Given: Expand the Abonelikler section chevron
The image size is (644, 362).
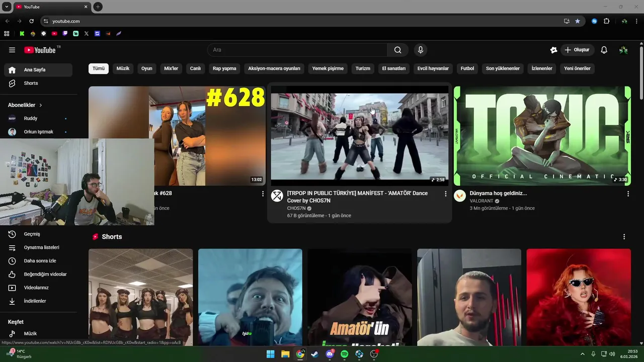Looking at the screenshot, I should (41, 105).
